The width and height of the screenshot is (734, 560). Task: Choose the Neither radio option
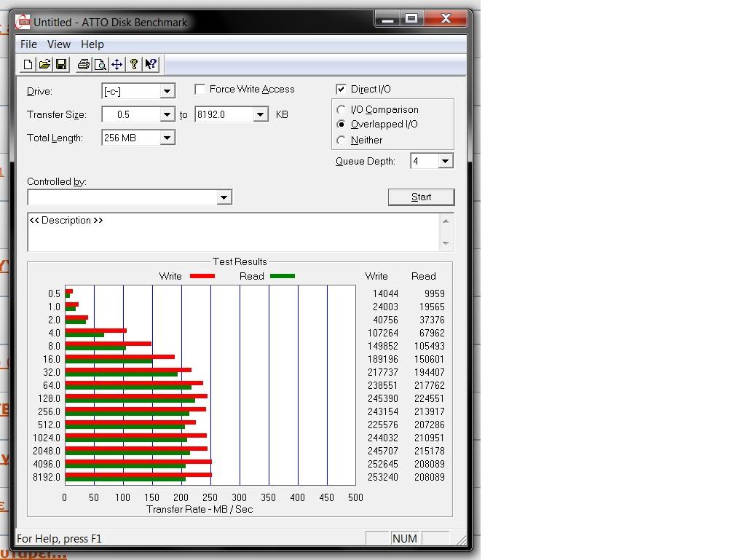(x=341, y=140)
